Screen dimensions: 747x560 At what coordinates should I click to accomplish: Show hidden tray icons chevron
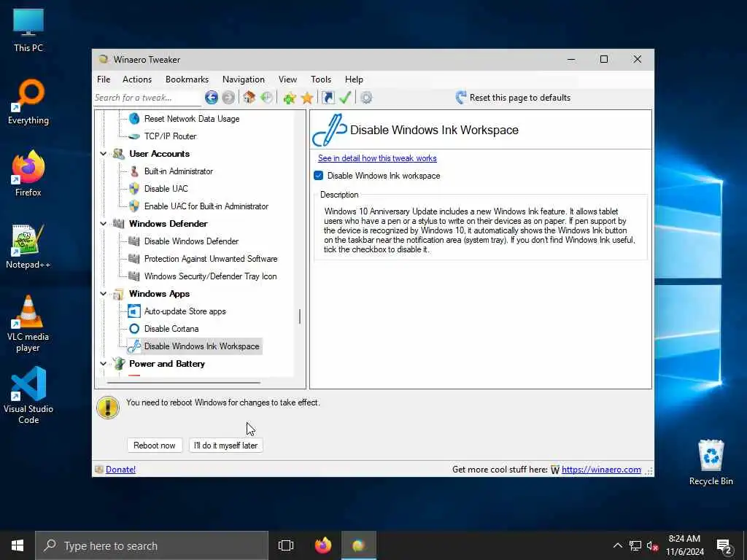[617, 545]
